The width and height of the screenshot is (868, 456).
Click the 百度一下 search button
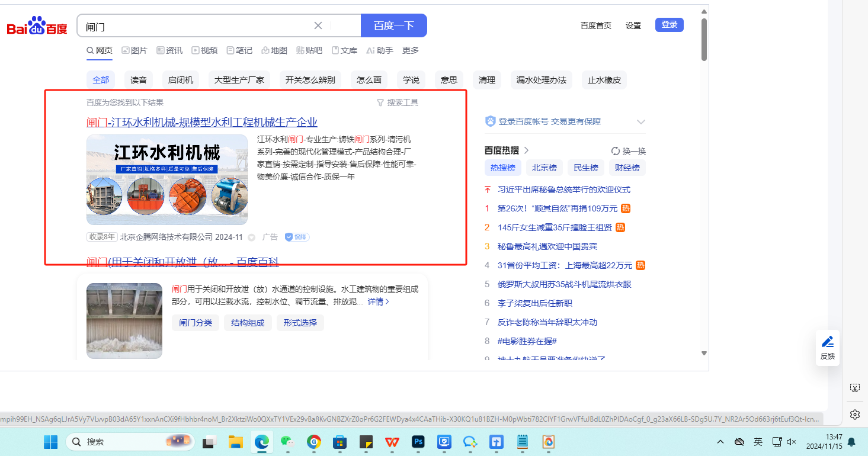(393, 25)
